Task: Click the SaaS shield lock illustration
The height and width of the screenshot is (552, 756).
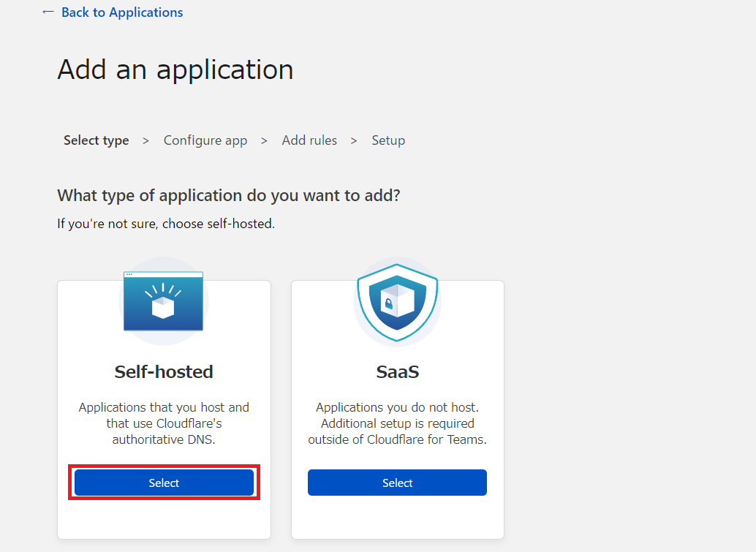Action: (x=397, y=302)
